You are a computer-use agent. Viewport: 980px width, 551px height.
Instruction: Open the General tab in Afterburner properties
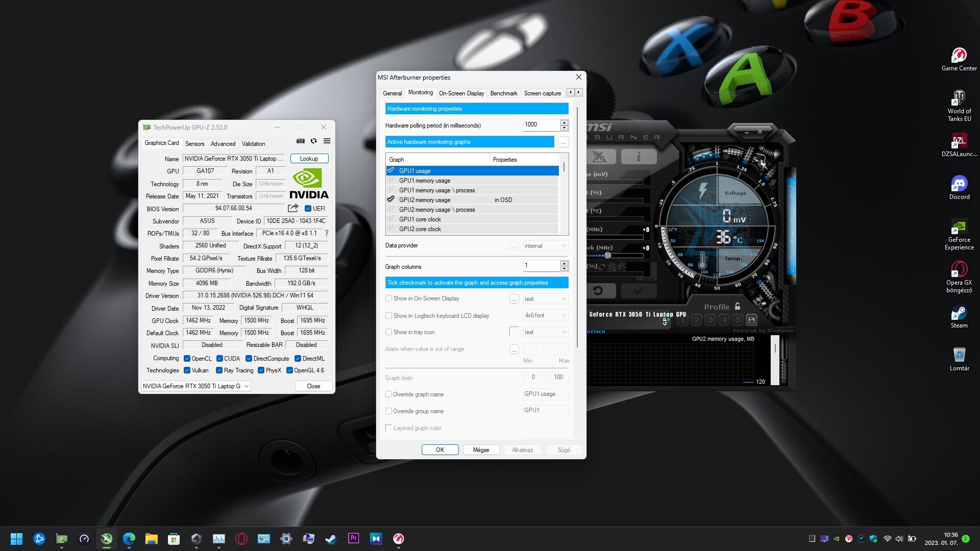pos(392,93)
